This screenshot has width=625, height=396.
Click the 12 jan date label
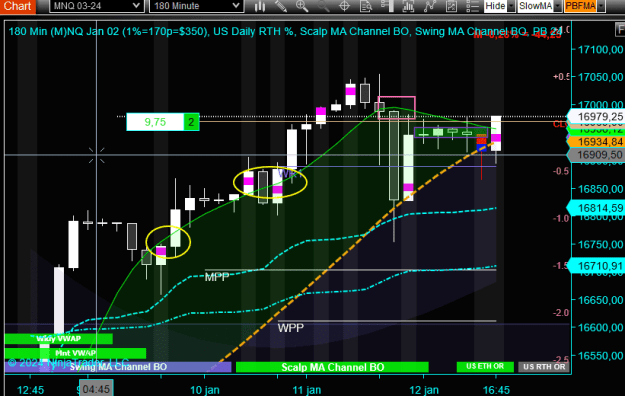[424, 390]
